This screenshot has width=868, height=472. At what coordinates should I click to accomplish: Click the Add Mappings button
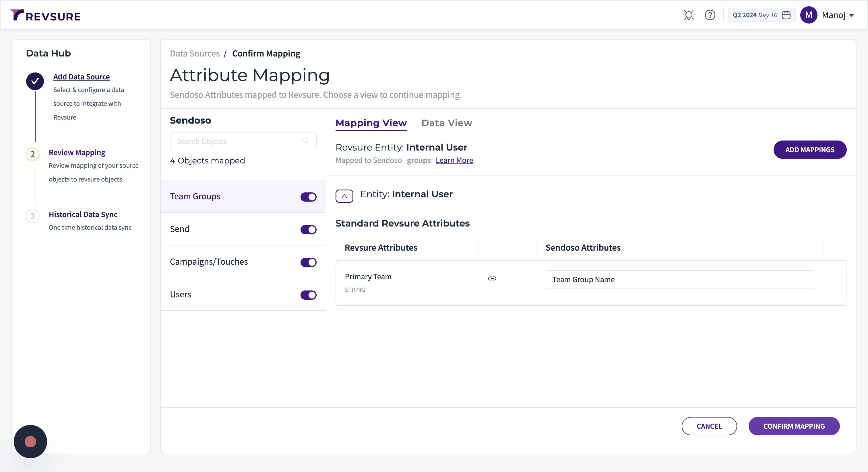pos(809,150)
